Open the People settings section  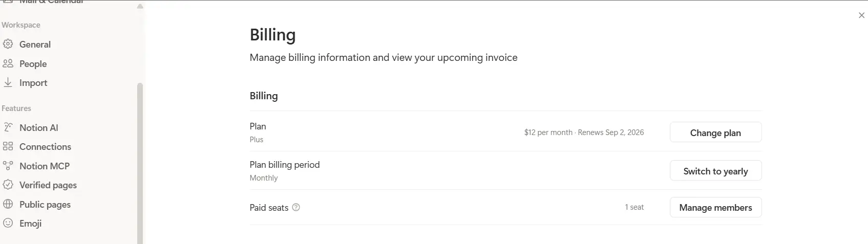tap(33, 64)
